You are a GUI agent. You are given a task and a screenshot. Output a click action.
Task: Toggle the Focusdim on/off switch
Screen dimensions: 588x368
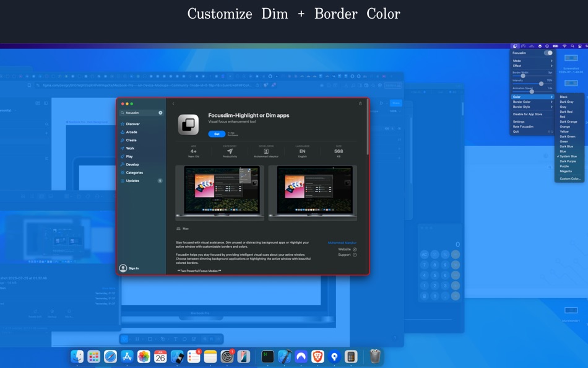[548, 53]
